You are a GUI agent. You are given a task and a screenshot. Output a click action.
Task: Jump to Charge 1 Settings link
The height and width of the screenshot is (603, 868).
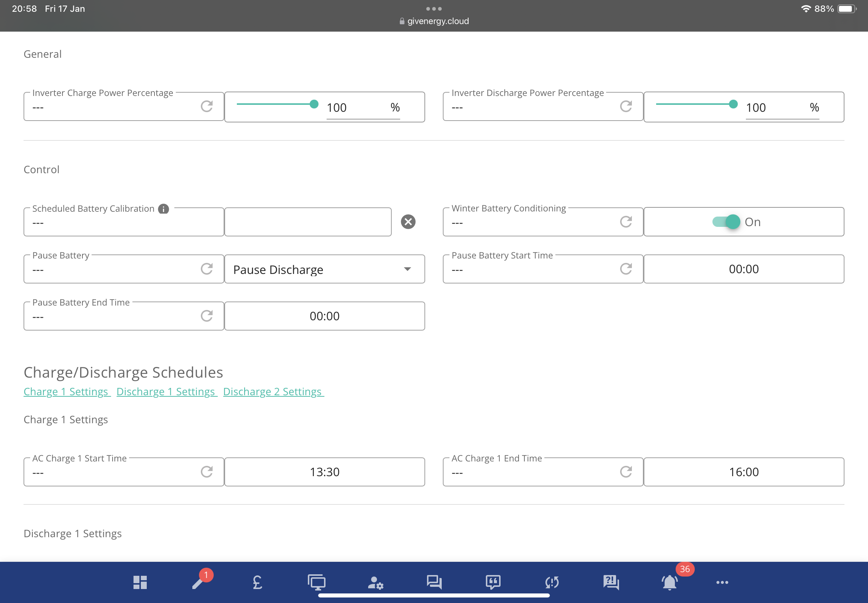click(66, 392)
